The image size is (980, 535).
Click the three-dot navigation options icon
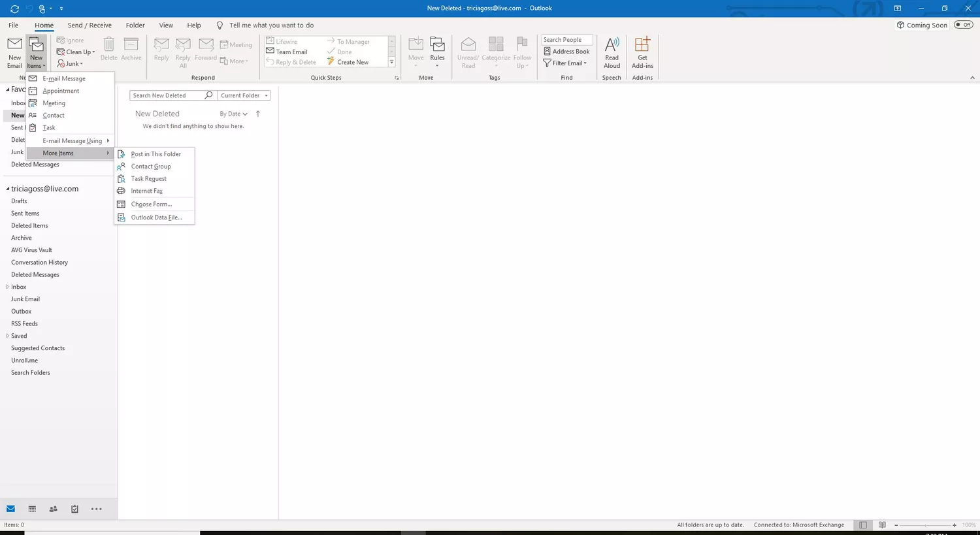(x=96, y=509)
